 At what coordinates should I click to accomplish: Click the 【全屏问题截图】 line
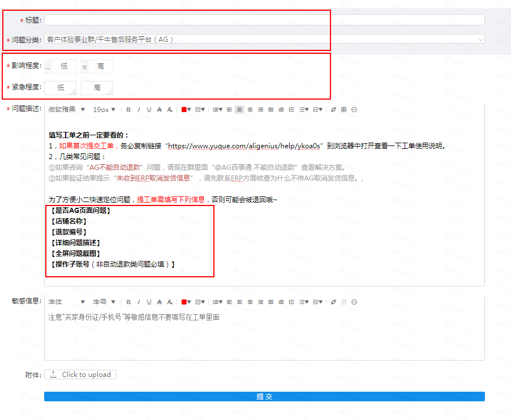point(75,254)
